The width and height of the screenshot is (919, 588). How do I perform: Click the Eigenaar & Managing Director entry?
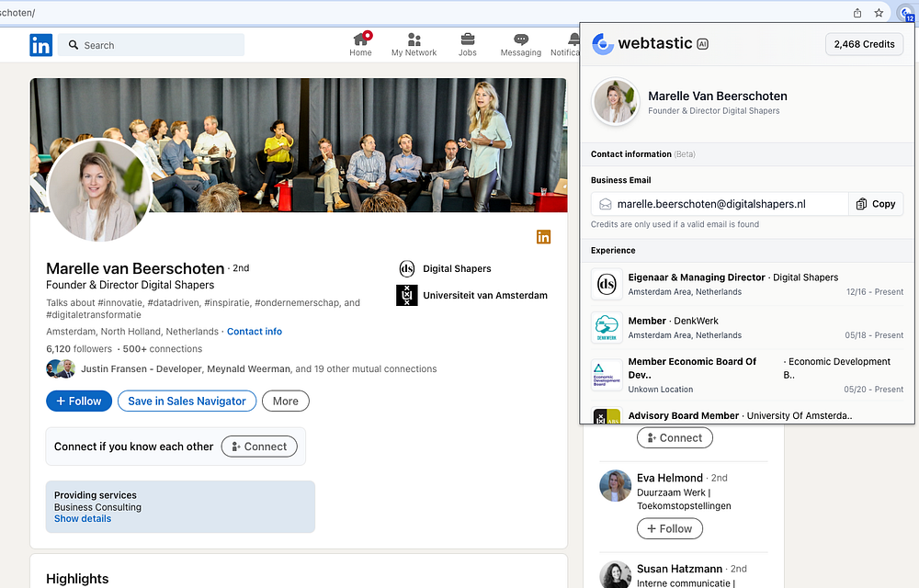click(747, 285)
